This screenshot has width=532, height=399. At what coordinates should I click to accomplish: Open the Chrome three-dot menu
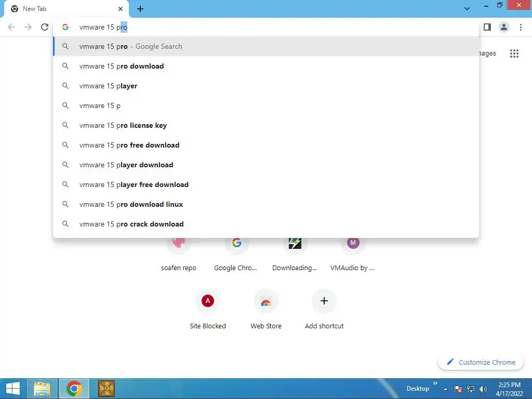click(521, 27)
